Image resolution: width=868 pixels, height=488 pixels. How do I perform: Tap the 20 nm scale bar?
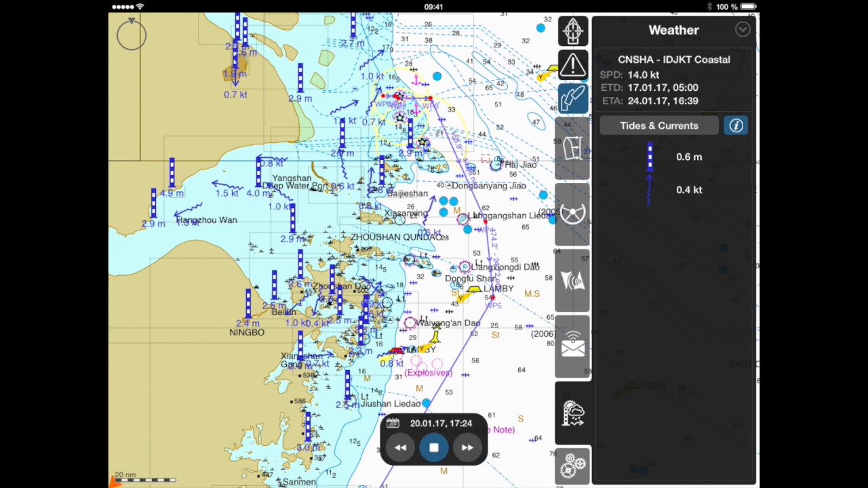point(145,479)
